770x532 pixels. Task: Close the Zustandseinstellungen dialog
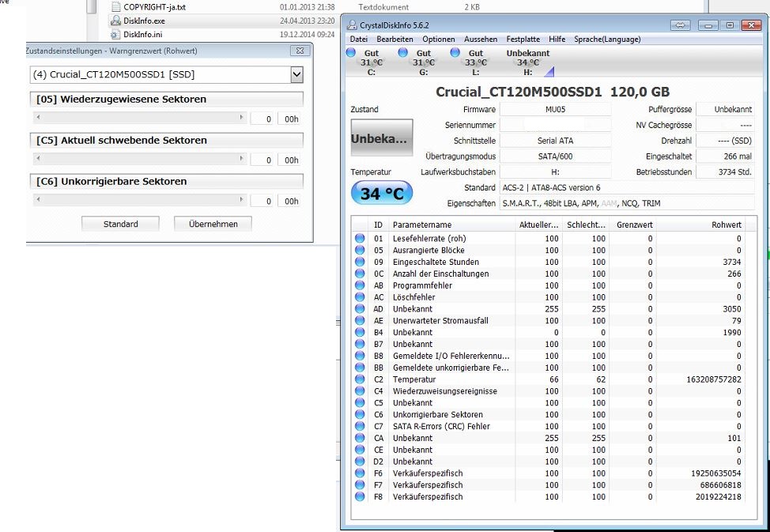coord(300,51)
